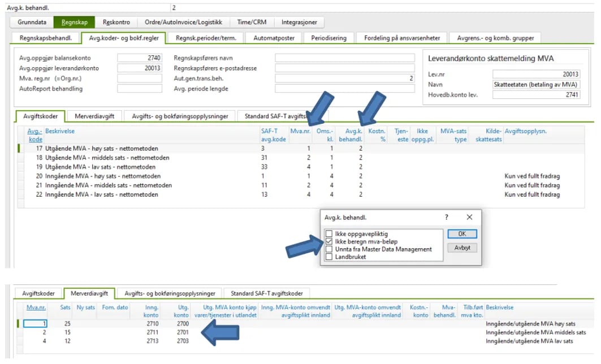Sort by the Avg.-kode column header
The height and width of the screenshot is (364, 601).
pos(35,135)
